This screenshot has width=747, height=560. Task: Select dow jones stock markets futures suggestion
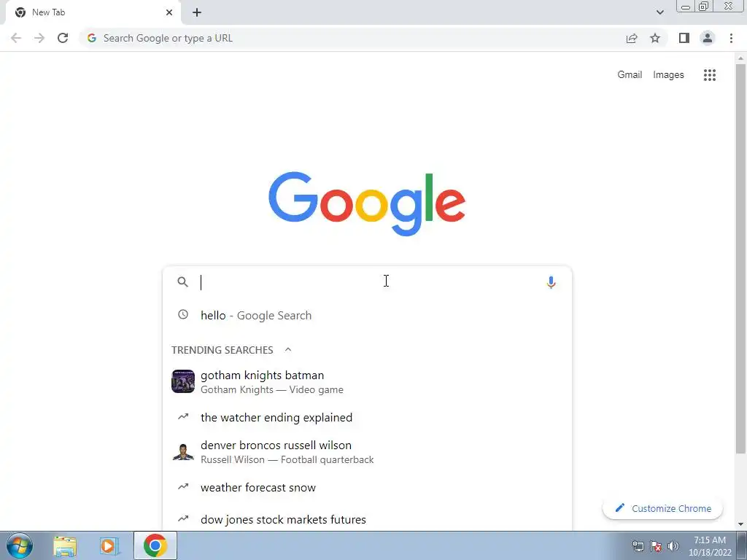367,519
